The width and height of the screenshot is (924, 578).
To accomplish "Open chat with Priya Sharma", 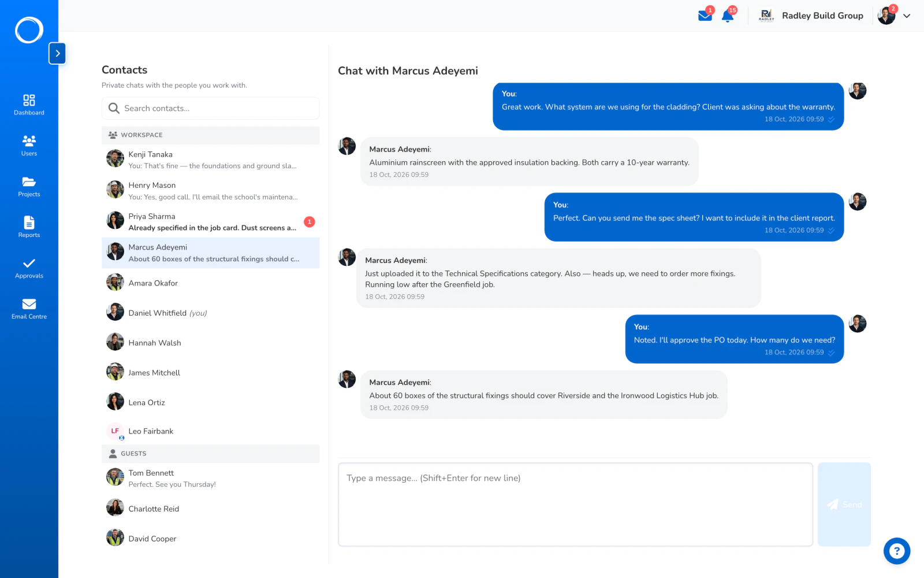I will click(x=210, y=222).
